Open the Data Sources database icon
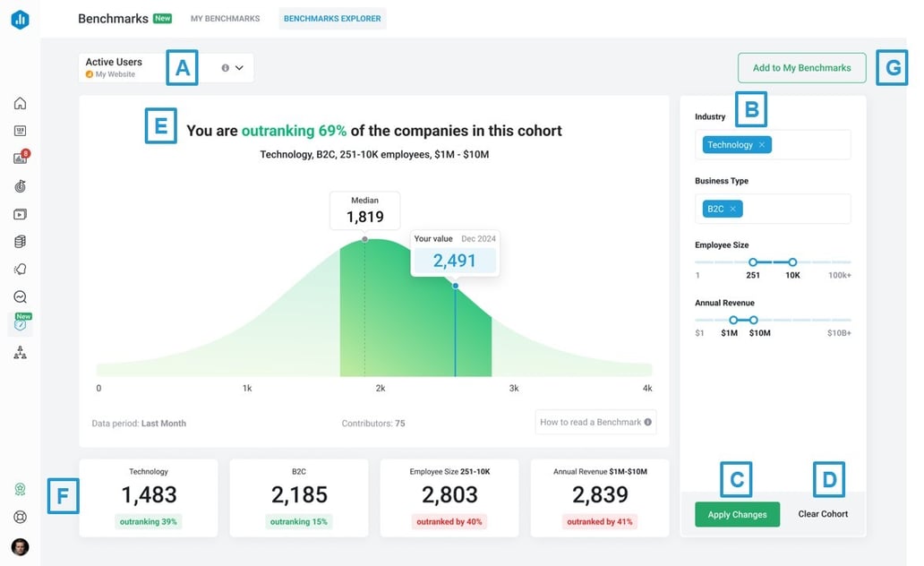Screen dimensions: 924x566 pos(20,241)
